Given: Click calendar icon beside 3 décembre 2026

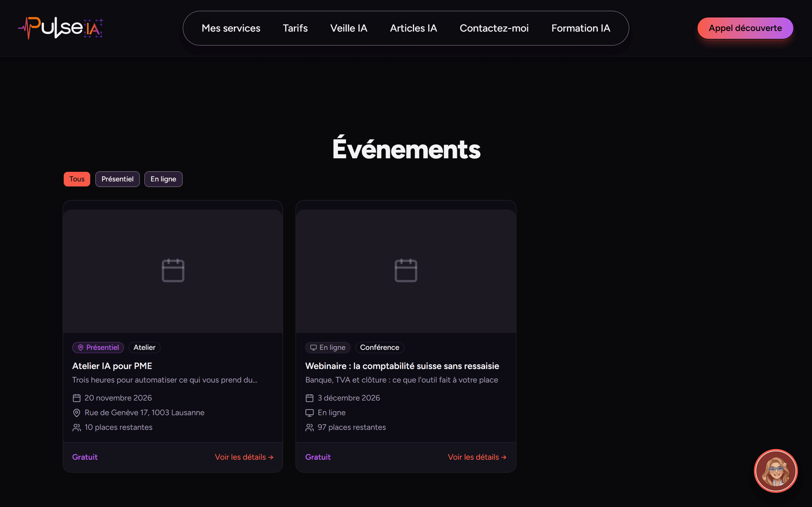Looking at the screenshot, I should (309, 398).
